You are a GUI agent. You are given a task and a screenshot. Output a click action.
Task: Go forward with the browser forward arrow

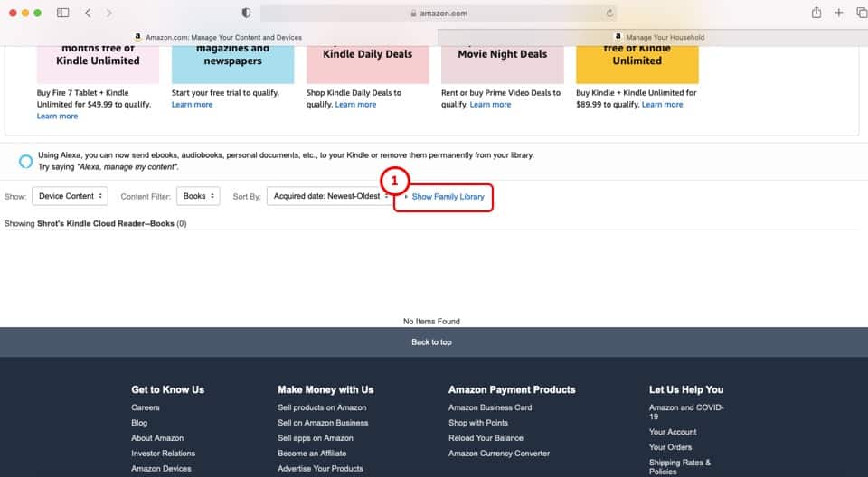[x=109, y=13]
